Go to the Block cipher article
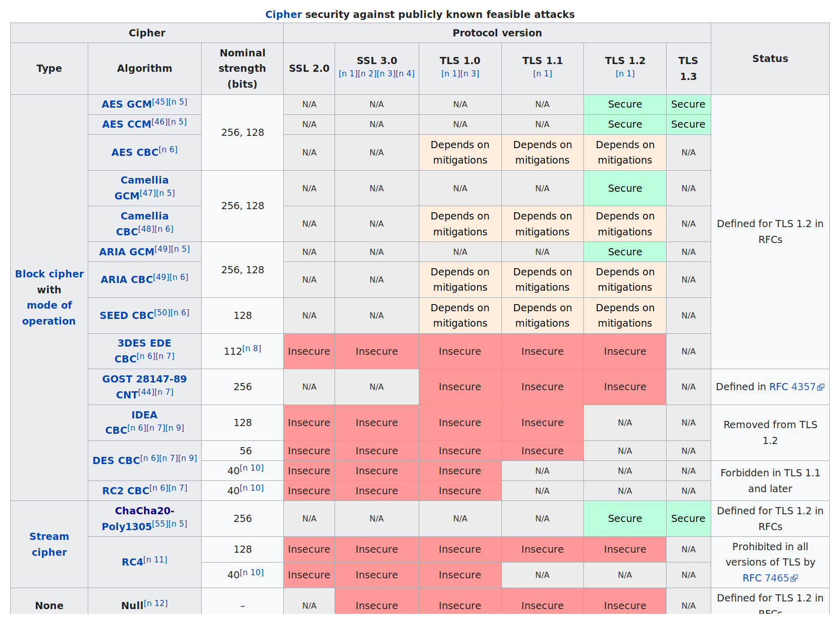The width and height of the screenshot is (840, 624). point(49,274)
